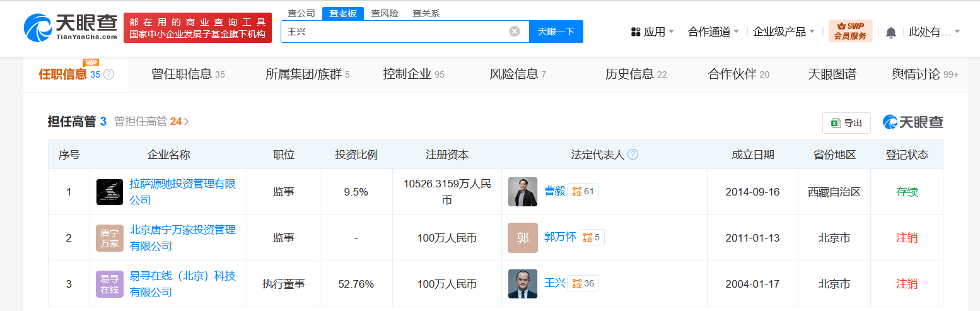The image size is (980, 311).
Task: Click the help icon beside 任职信息
Action: click(x=109, y=74)
